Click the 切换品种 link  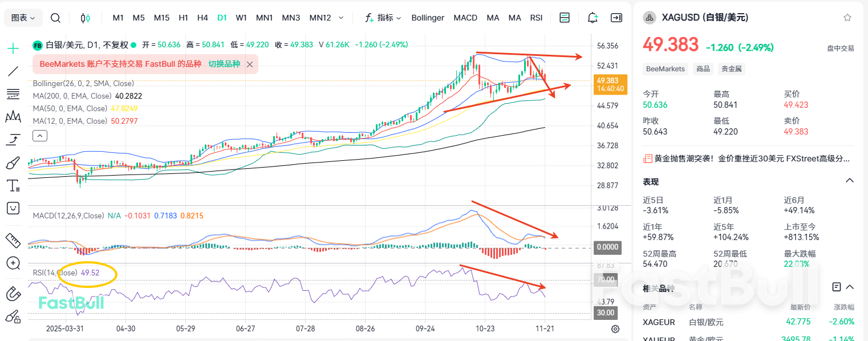coord(224,64)
